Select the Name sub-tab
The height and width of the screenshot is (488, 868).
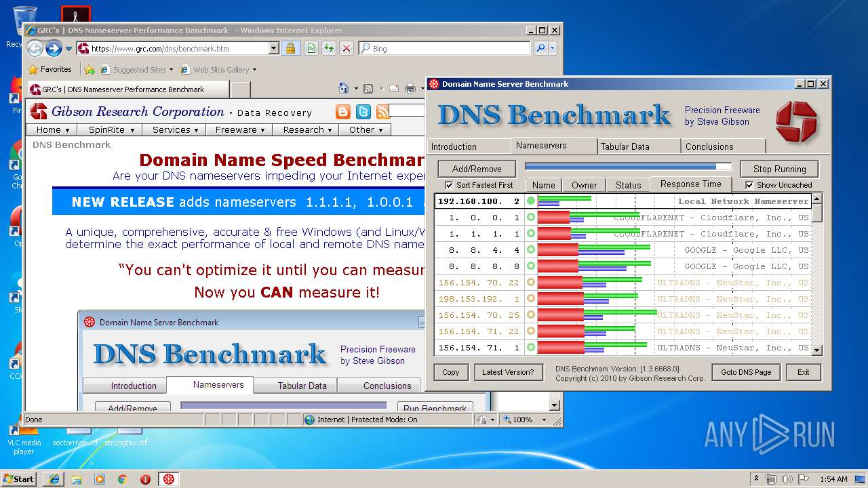coord(543,185)
